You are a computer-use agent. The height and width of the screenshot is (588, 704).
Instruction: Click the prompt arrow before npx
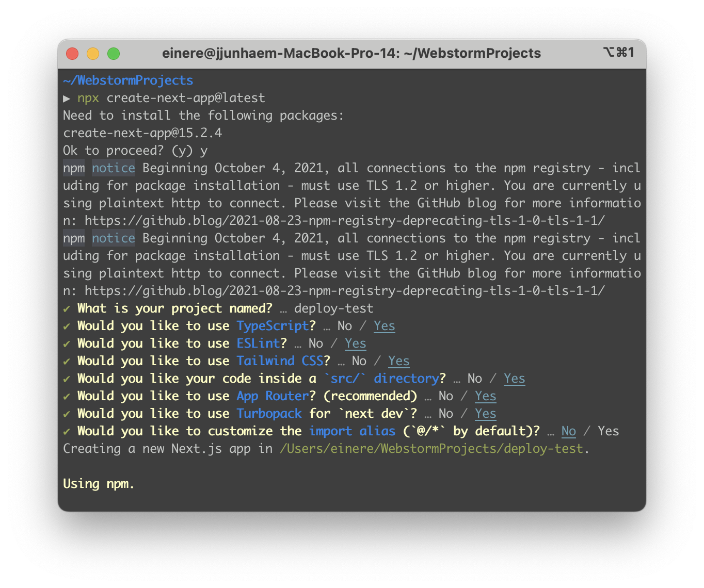click(67, 98)
